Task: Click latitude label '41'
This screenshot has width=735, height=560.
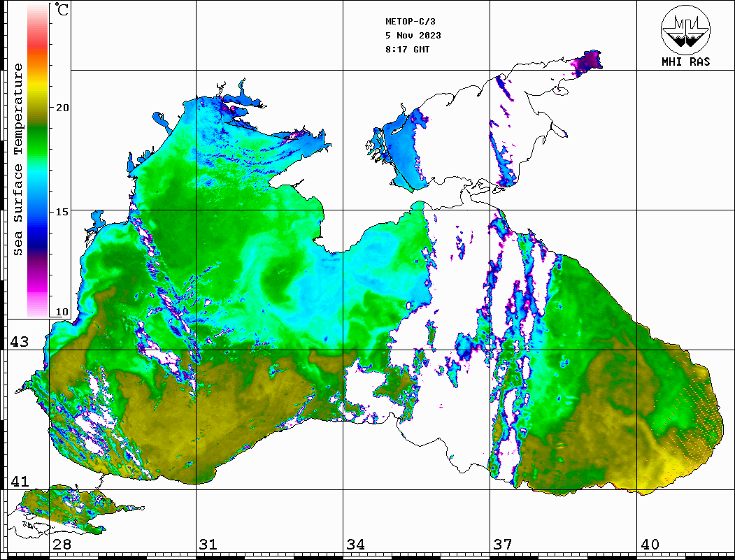Action: (x=19, y=482)
